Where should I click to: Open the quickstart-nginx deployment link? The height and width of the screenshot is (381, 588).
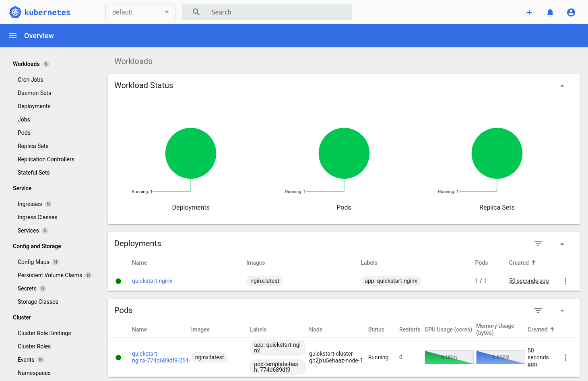point(152,281)
